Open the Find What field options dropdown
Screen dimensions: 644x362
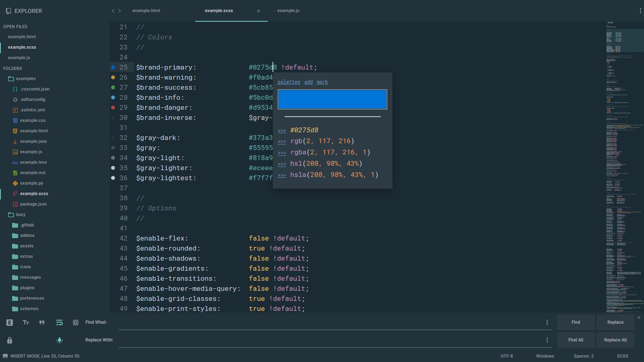pos(547,322)
